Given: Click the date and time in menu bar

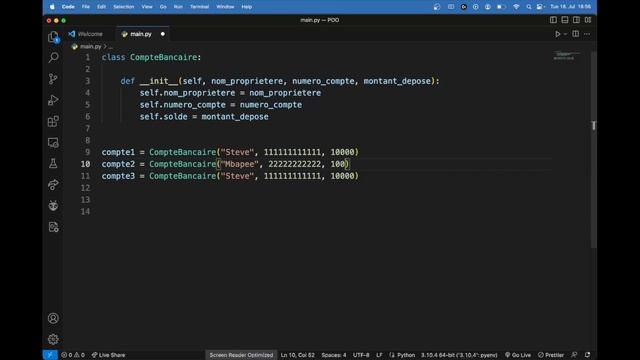Looking at the screenshot, I should (570, 7).
